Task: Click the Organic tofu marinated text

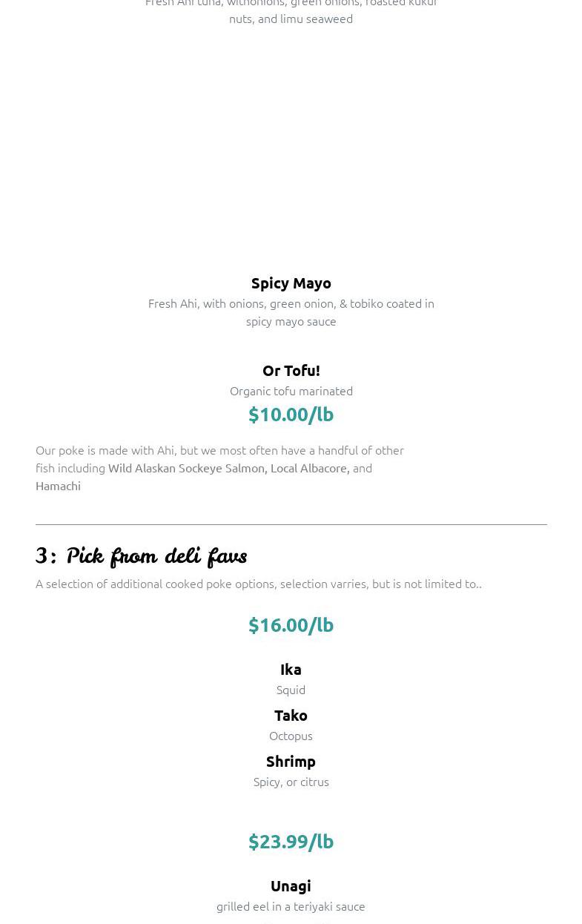Action: tap(291, 391)
